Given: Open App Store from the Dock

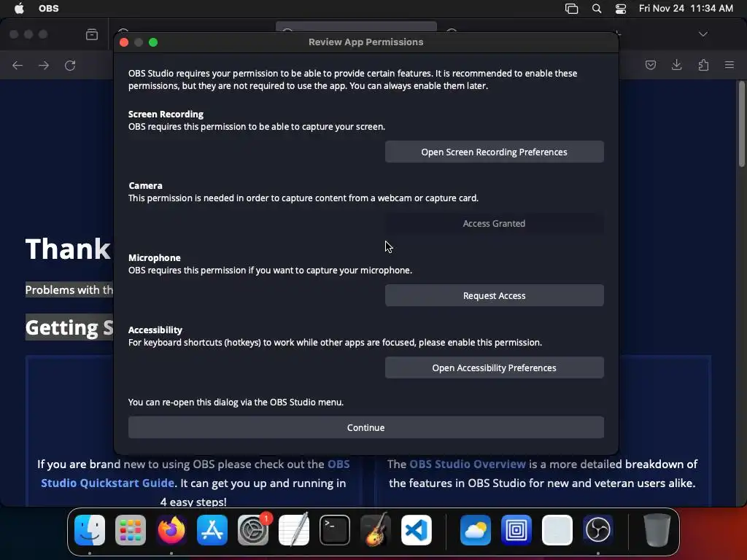Looking at the screenshot, I should [x=212, y=530].
